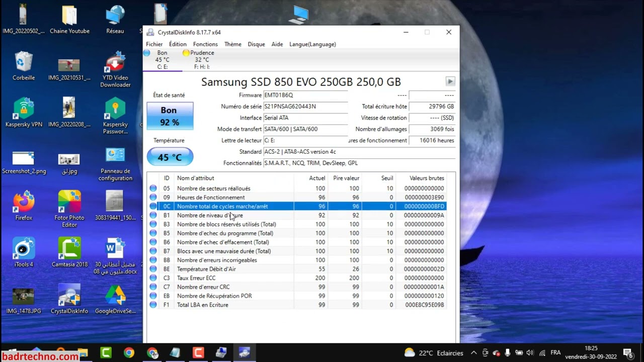This screenshot has height=362, width=644.
Task: Click the Interface field Serial ATA
Action: 305,118
